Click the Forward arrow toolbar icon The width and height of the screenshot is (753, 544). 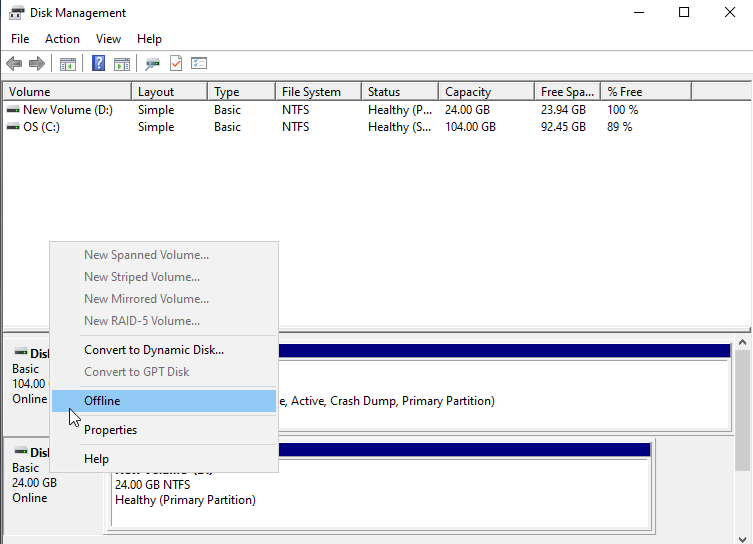coord(37,64)
